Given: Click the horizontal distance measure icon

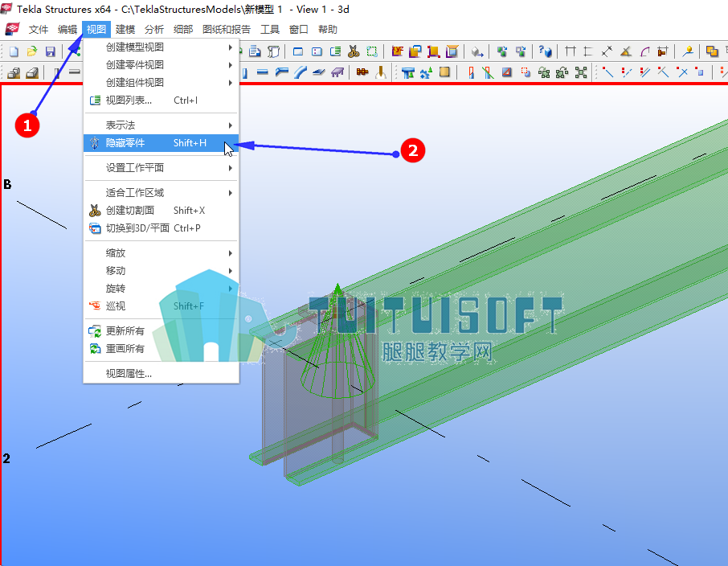Looking at the screenshot, I should pyautogui.click(x=571, y=51).
